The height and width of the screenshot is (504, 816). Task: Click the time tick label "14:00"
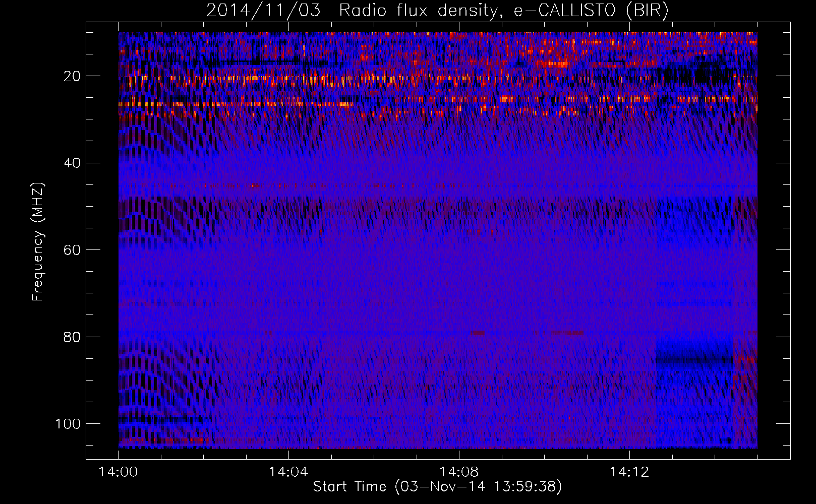point(119,472)
